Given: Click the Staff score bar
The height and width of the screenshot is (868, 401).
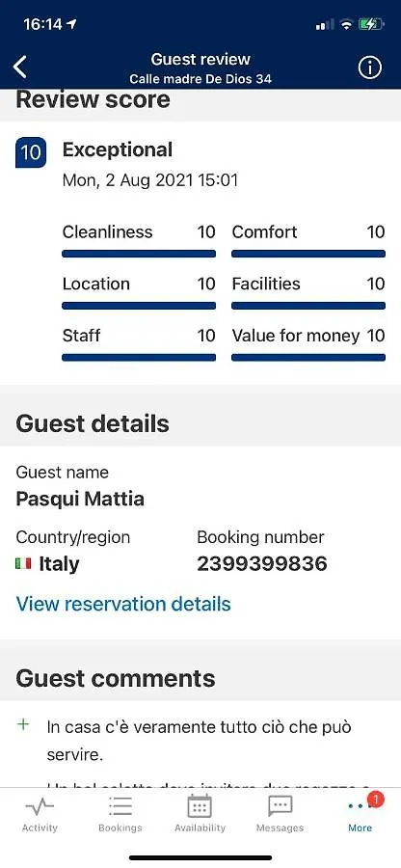Looking at the screenshot, I should point(139,358).
